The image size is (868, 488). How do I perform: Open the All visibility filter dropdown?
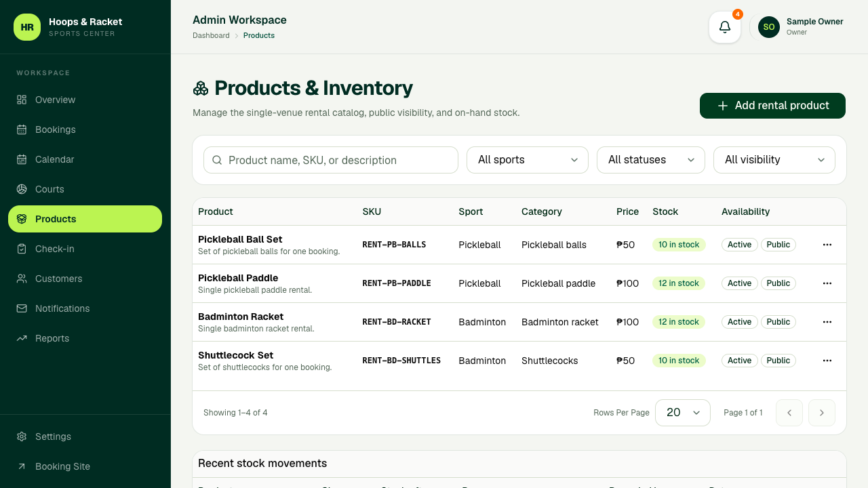774,160
